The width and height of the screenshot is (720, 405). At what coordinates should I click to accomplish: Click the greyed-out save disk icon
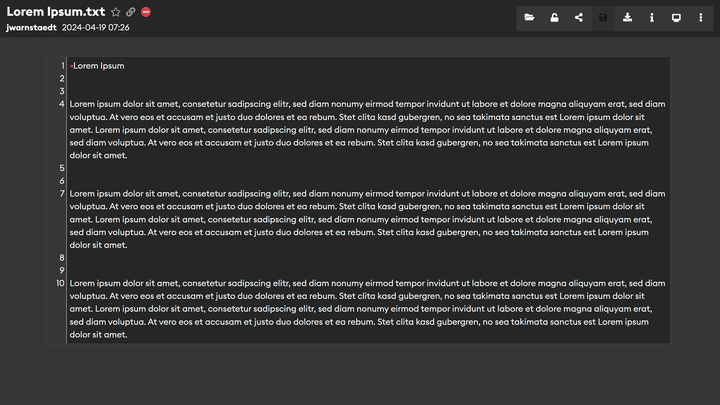(603, 17)
